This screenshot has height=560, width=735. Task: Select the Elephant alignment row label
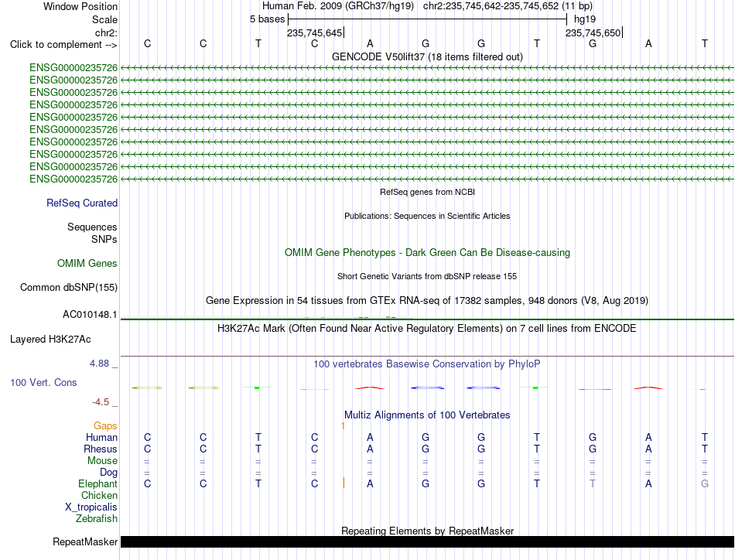click(x=98, y=483)
